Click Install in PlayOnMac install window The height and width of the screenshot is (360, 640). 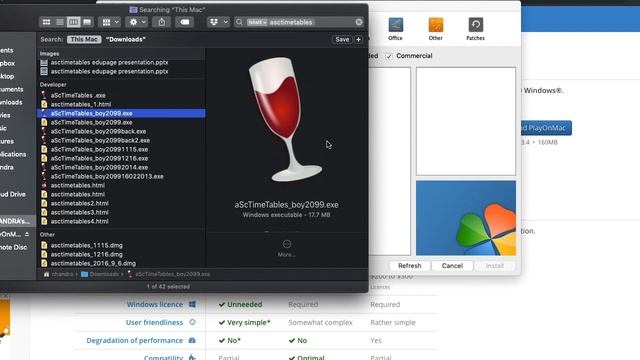[494, 266]
